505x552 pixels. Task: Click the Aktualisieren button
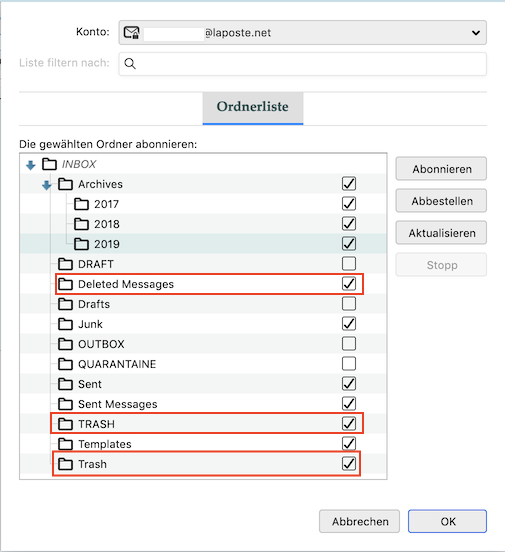click(441, 233)
